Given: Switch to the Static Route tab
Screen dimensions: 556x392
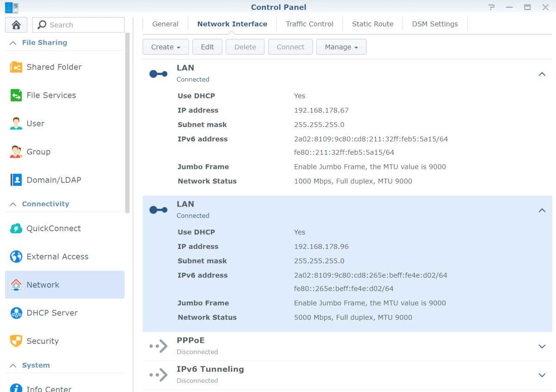Looking at the screenshot, I should 373,24.
